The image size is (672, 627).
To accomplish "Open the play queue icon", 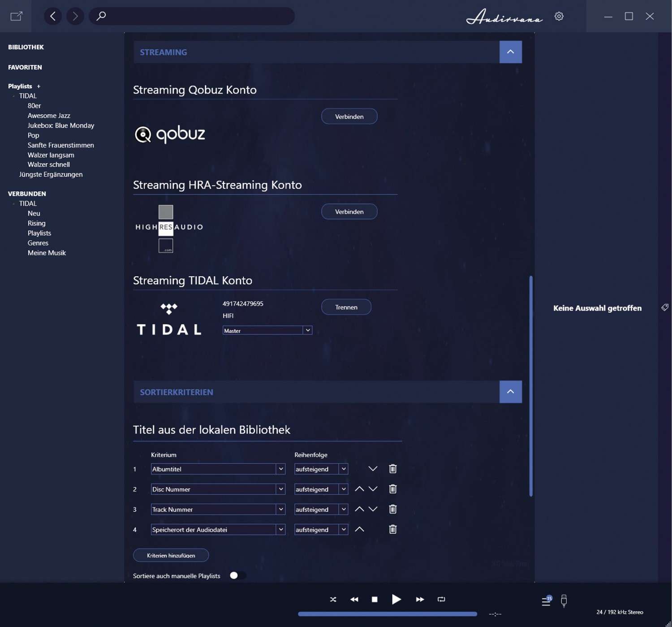I will [547, 601].
